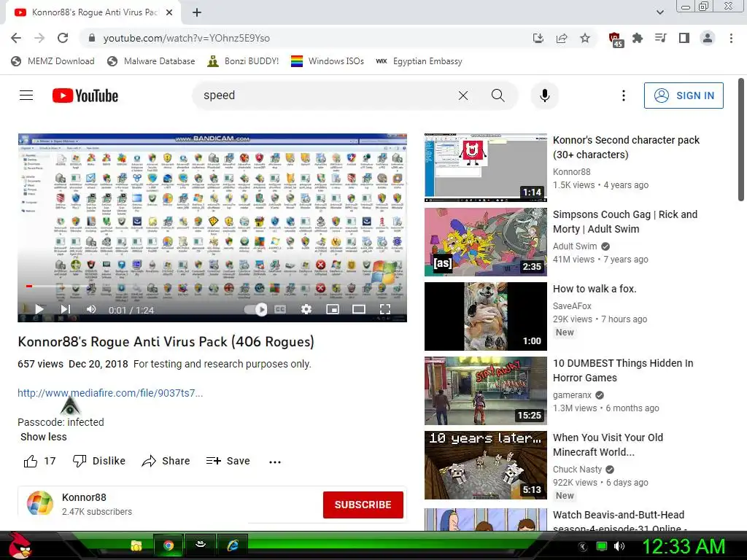747x560 pixels.
Task: Click the tray speaker volume icon
Action: [619, 546]
